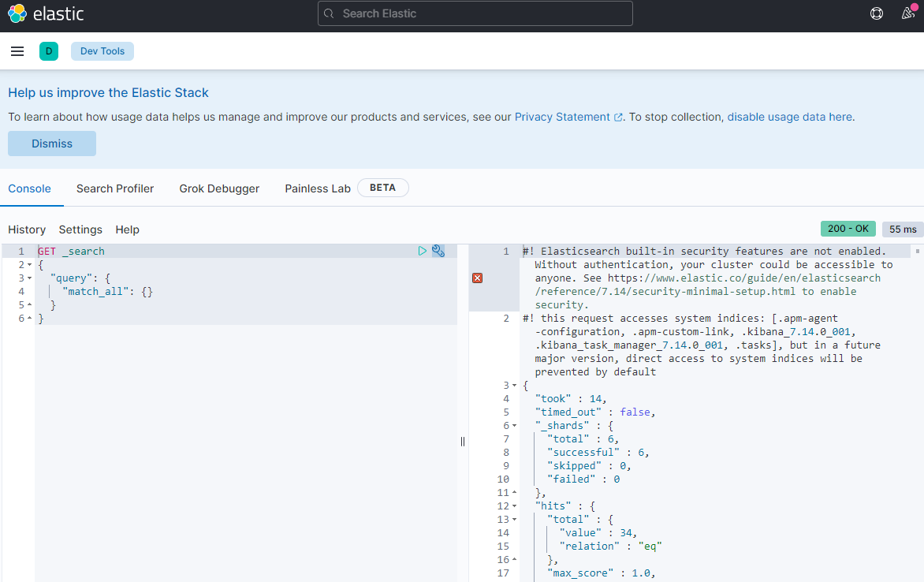Open the hamburger navigation menu

[17, 51]
